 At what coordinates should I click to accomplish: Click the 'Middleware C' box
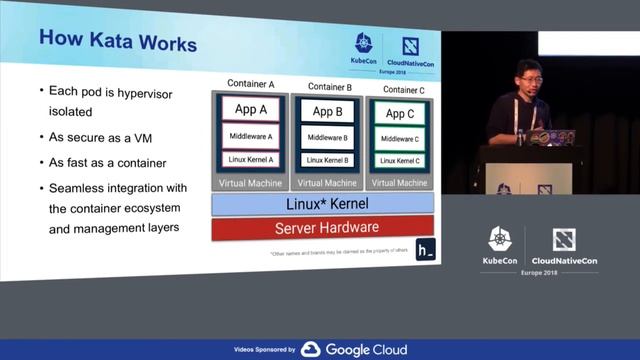pyautogui.click(x=400, y=139)
